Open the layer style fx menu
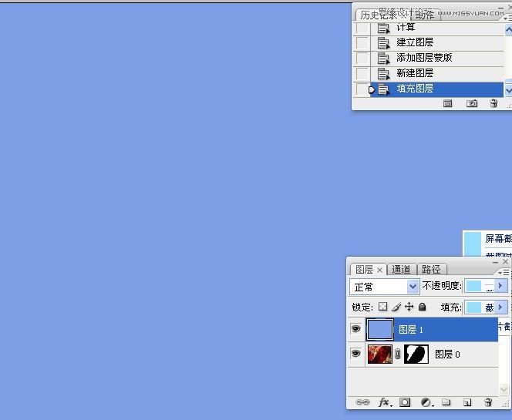The width and height of the screenshot is (512, 420). [384, 402]
